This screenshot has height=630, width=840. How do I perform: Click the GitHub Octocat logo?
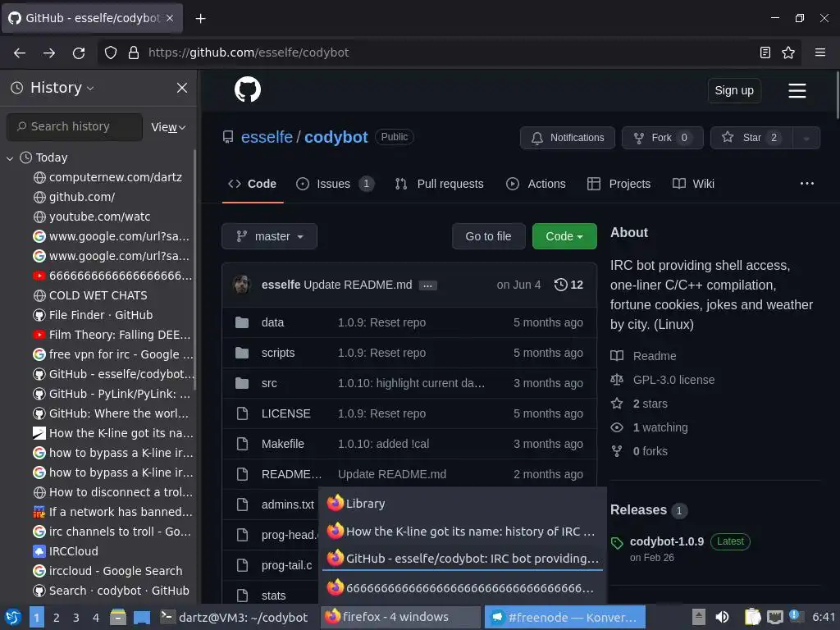[x=248, y=89]
